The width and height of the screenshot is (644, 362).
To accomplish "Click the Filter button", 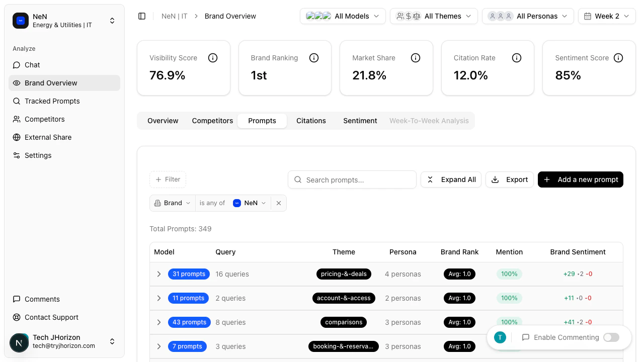I will point(168,179).
